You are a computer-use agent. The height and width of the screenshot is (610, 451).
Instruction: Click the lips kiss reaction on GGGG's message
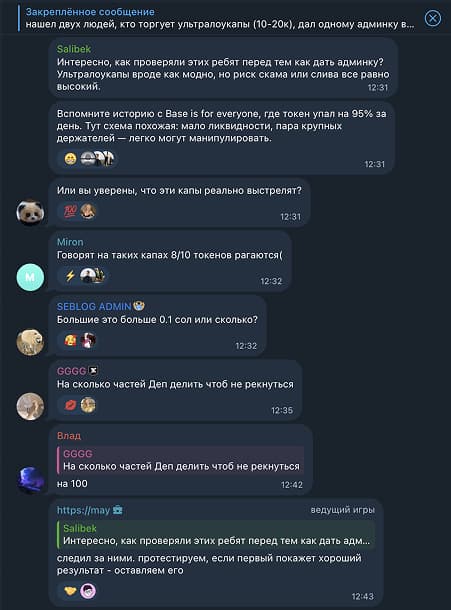coord(70,405)
